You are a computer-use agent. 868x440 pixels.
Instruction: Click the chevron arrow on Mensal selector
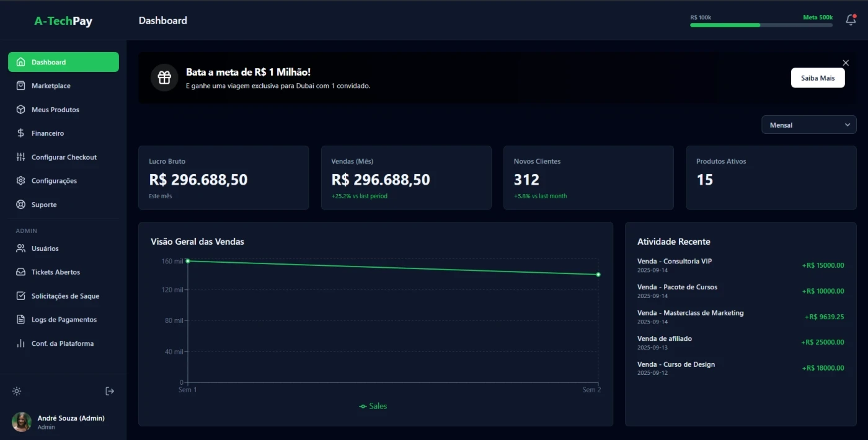pos(848,125)
